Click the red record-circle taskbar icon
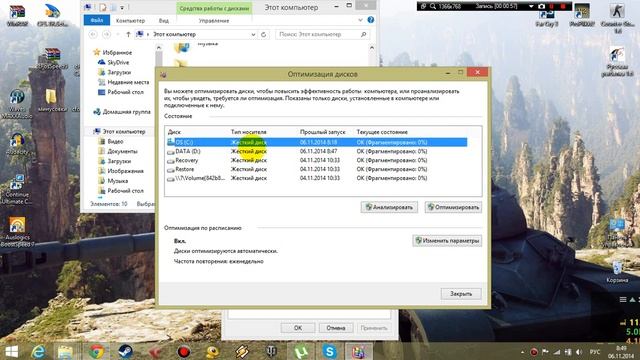 tap(184, 351)
